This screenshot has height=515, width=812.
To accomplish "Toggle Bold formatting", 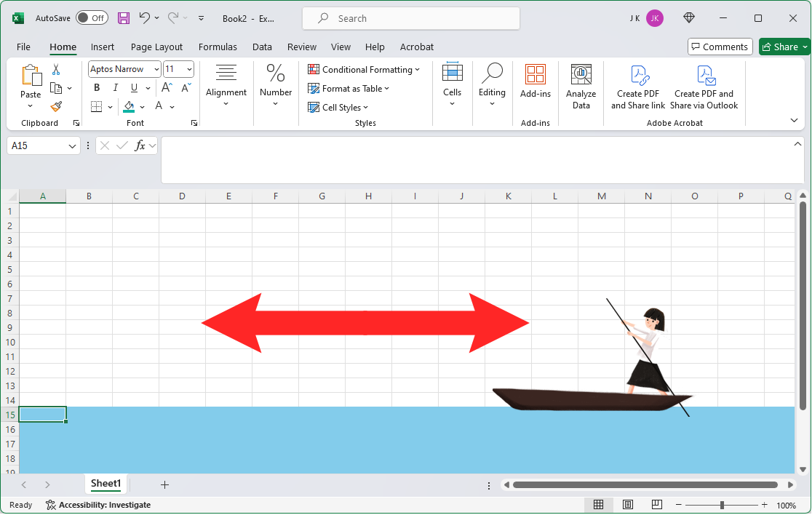I will pyautogui.click(x=97, y=87).
